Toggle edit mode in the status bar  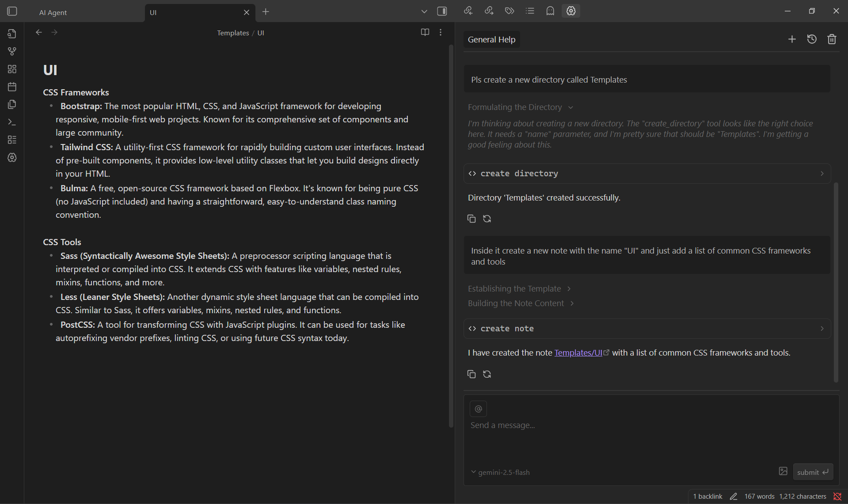coord(734,496)
